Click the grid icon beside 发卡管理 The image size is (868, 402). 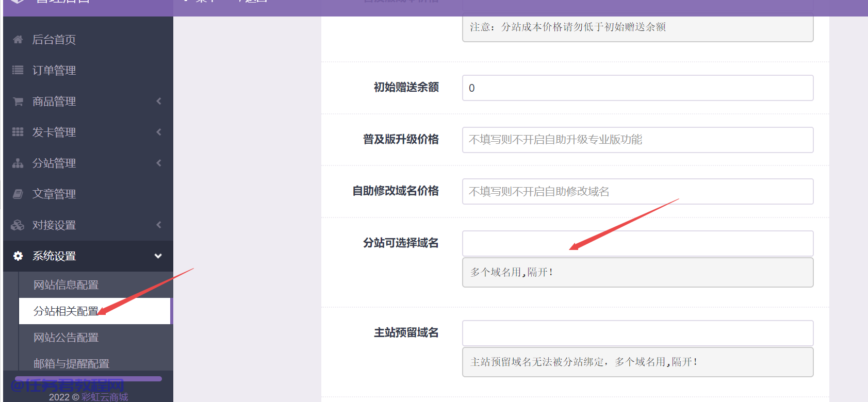[18, 132]
